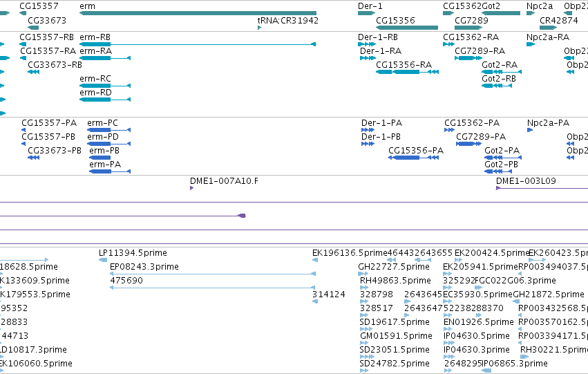Open the SD23051.5prime EST label
This screenshot has width=588, height=374.
click(x=395, y=350)
